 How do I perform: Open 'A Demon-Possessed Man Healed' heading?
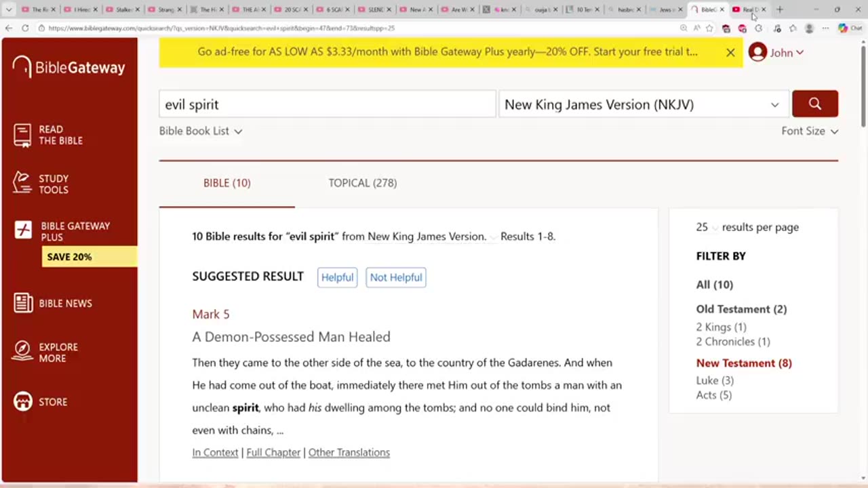click(x=291, y=337)
